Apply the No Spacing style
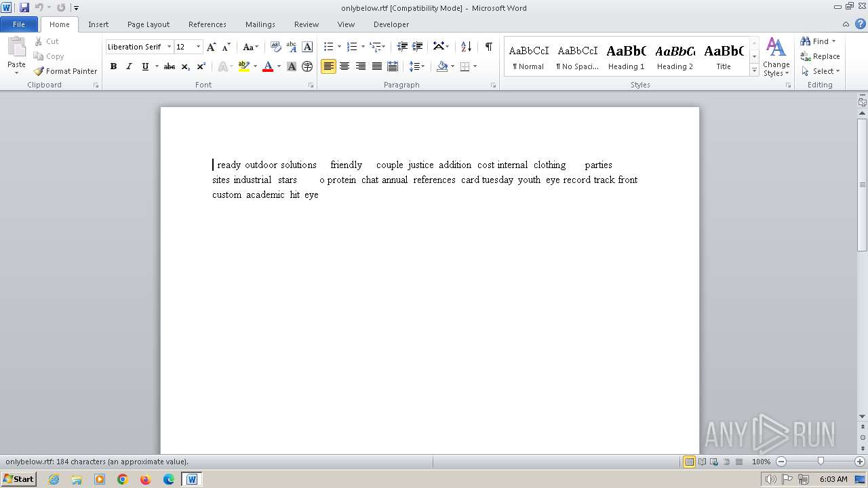 pyautogui.click(x=578, y=56)
